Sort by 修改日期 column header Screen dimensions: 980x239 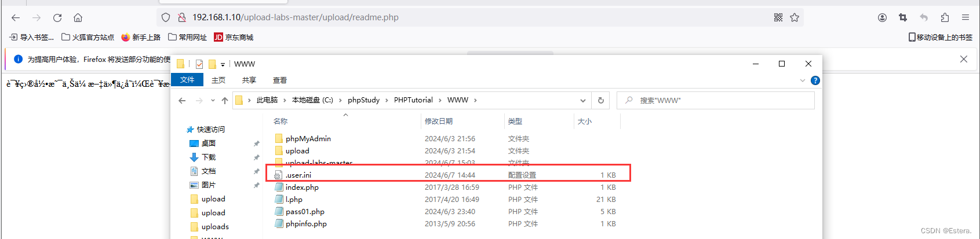tap(439, 122)
